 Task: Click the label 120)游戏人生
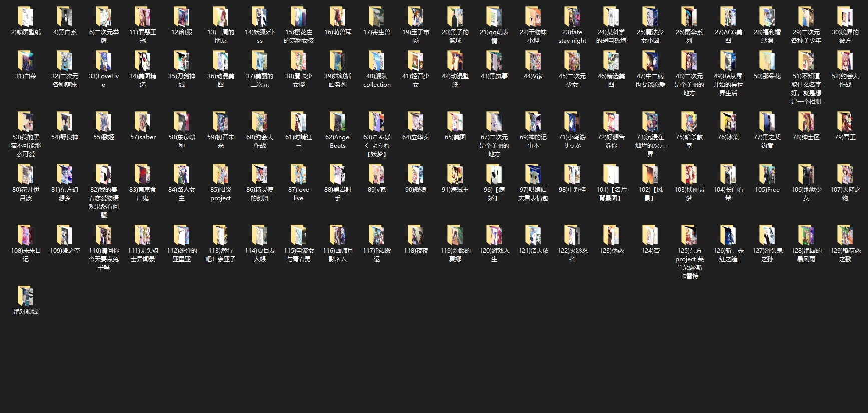494,255
